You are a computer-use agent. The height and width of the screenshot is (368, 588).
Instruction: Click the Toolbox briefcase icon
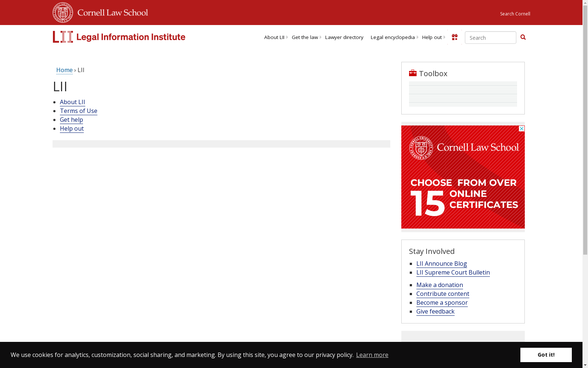coord(413,73)
